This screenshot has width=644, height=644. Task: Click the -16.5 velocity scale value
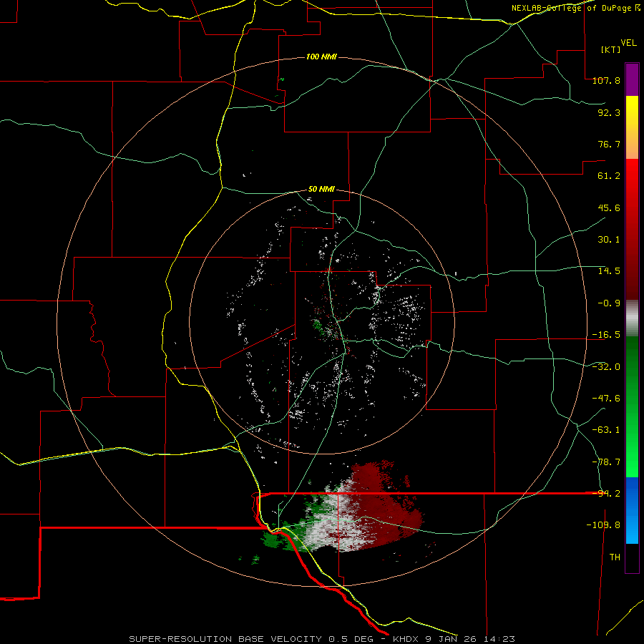pyautogui.click(x=606, y=335)
